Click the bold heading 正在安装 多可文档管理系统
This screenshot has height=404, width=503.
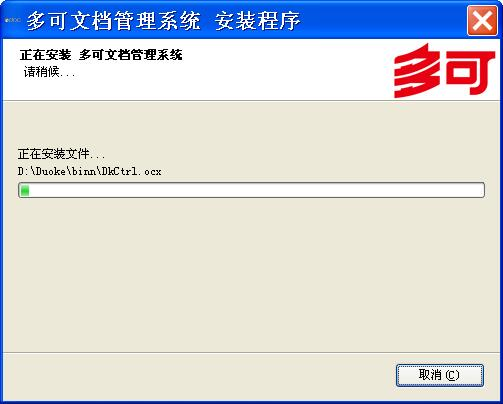tap(101, 55)
